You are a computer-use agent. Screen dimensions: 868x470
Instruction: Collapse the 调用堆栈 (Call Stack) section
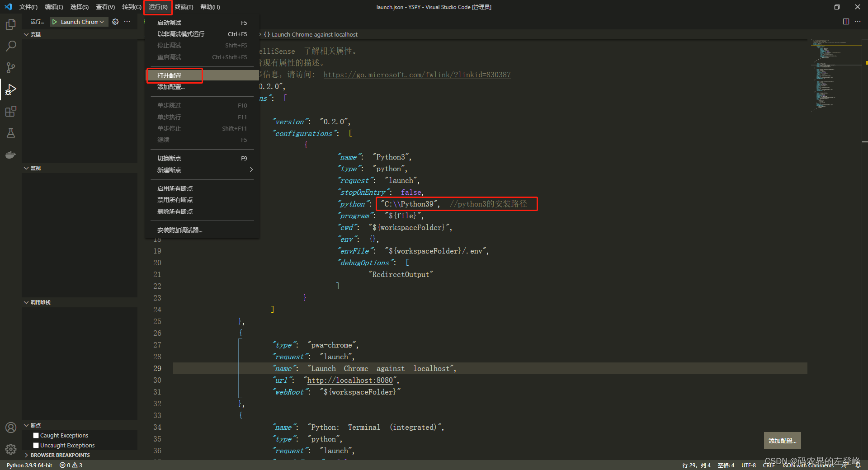pos(40,302)
